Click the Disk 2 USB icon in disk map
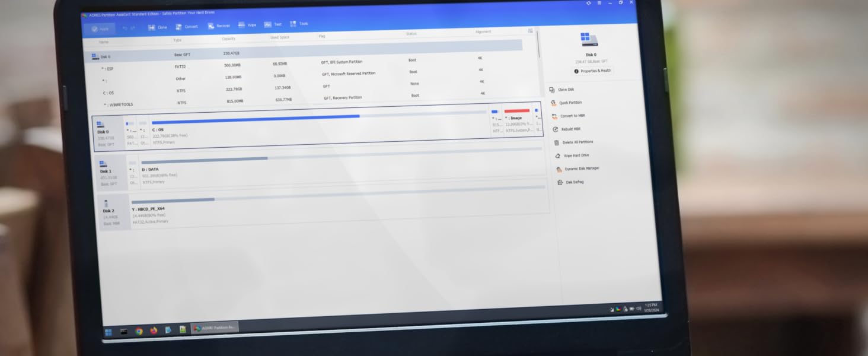 107,203
